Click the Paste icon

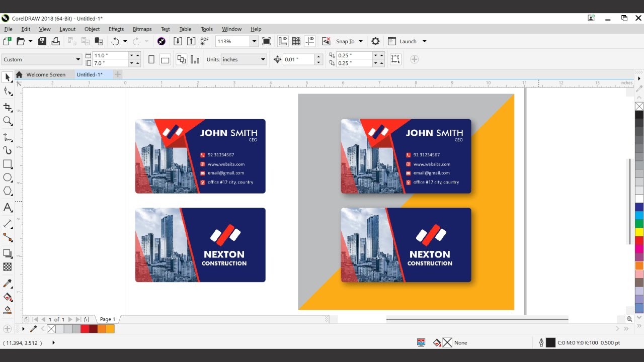click(x=99, y=41)
